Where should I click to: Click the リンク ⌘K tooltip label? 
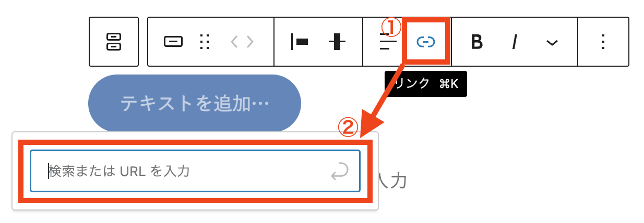coord(425,84)
